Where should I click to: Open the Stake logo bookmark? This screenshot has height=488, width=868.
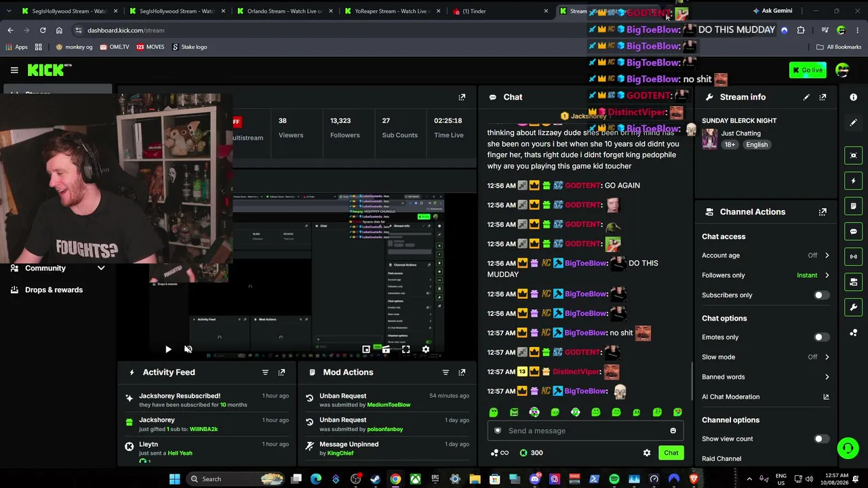pyautogui.click(x=189, y=47)
